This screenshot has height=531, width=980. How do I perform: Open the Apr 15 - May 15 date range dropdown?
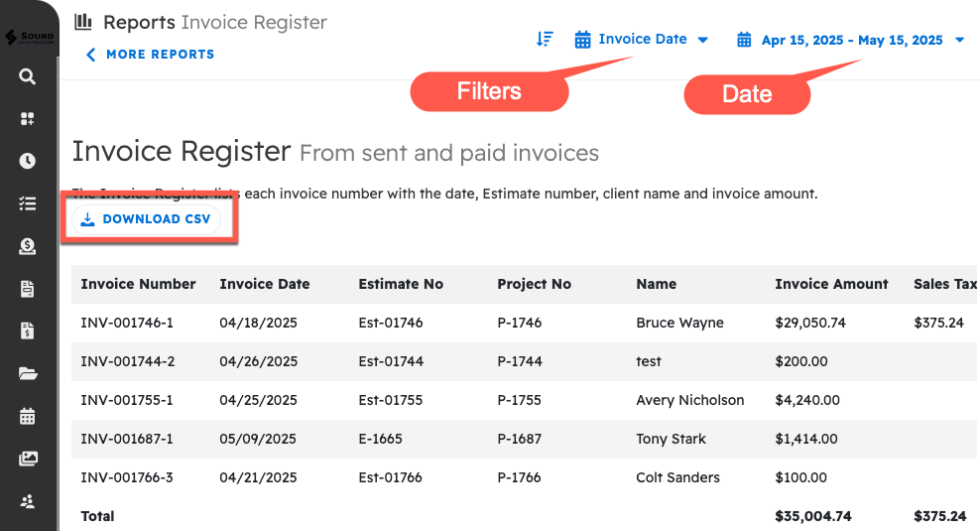click(851, 41)
